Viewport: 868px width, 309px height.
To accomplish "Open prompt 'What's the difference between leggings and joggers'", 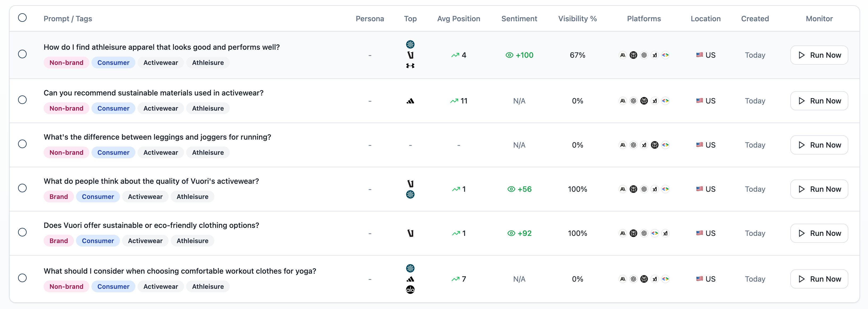I will (x=157, y=137).
